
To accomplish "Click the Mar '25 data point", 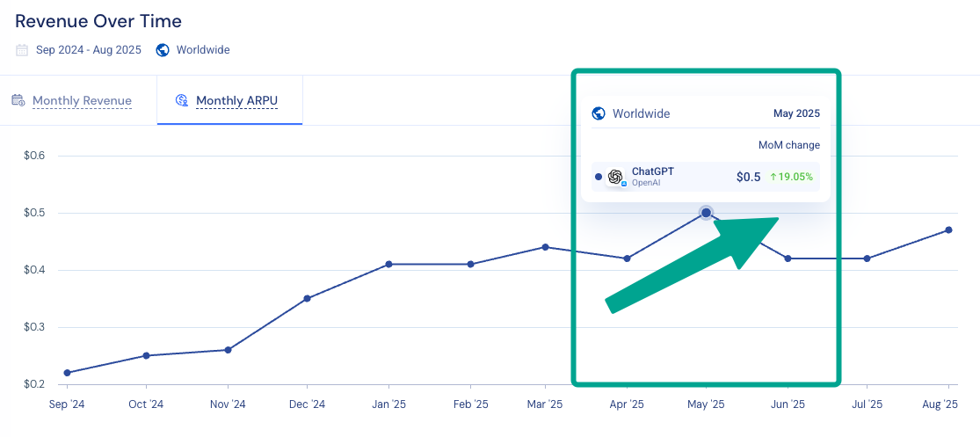I will coord(546,247).
